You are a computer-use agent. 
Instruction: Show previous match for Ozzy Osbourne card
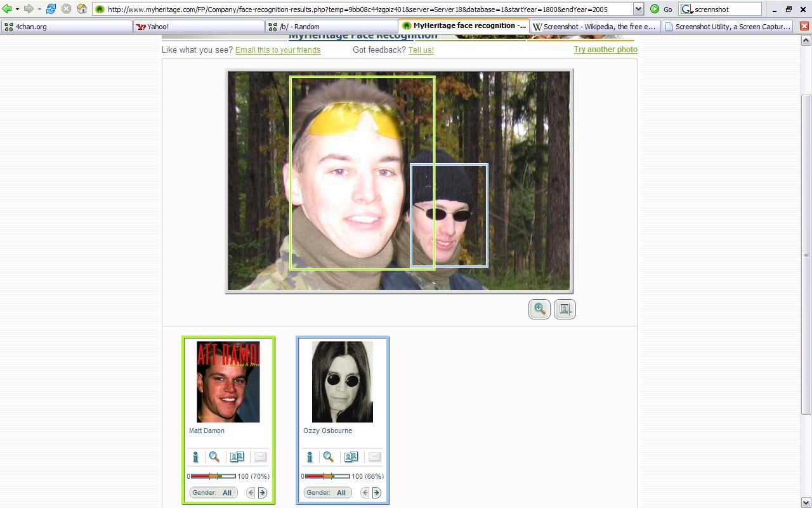click(365, 493)
